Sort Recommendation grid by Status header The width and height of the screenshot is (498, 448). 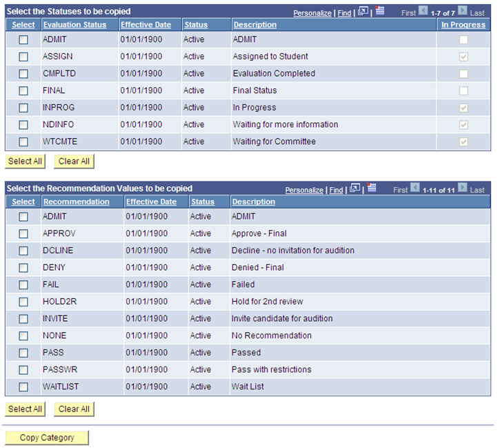pyautogui.click(x=203, y=202)
